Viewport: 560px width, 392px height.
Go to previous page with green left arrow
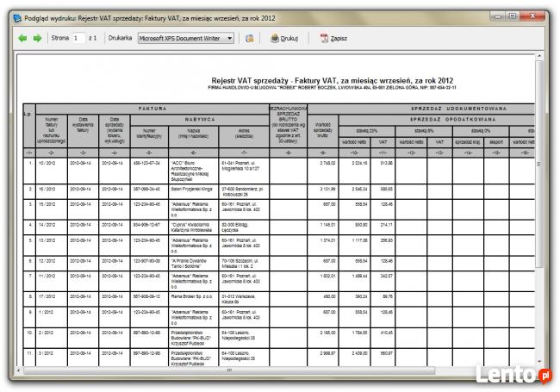coord(23,39)
